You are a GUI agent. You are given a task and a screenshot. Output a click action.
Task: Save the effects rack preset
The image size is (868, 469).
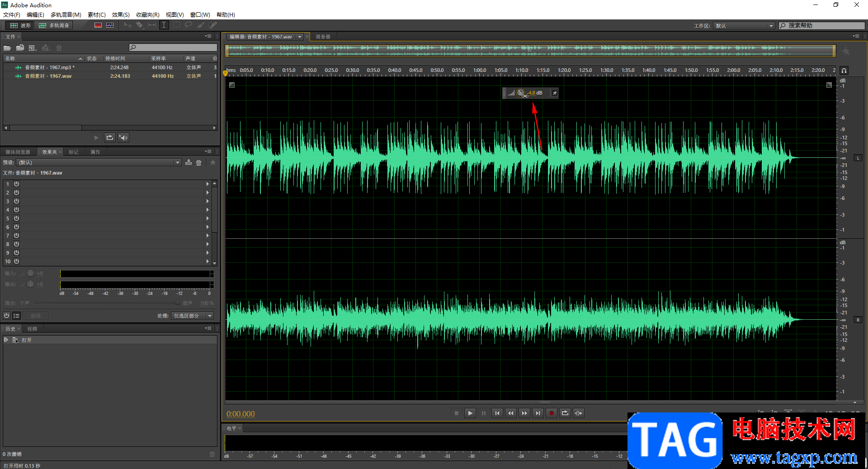[x=189, y=162]
